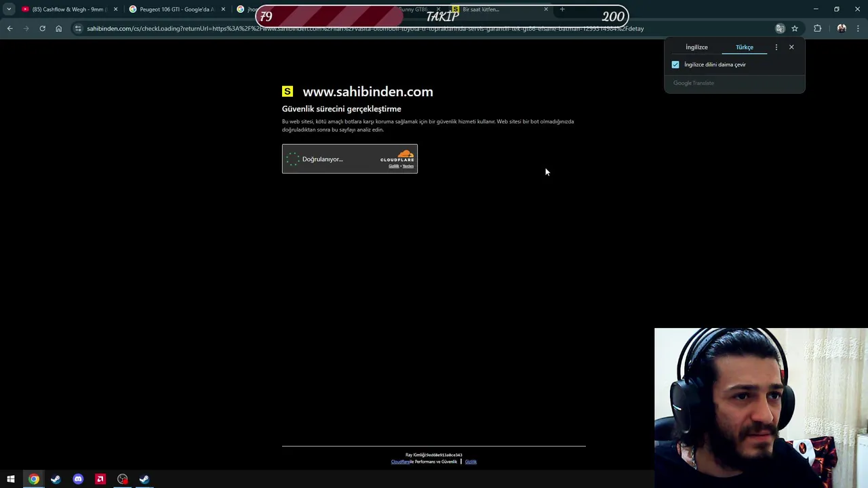
Task: Open the Steam icon beside OBS in taskbar
Action: [144, 479]
